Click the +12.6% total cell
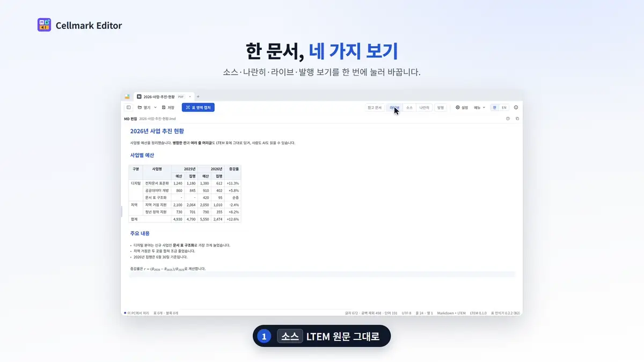The width and height of the screenshot is (644, 362). (233, 219)
